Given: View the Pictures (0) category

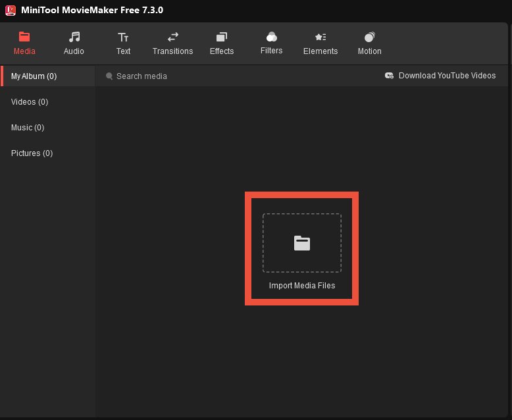Looking at the screenshot, I should (x=32, y=153).
